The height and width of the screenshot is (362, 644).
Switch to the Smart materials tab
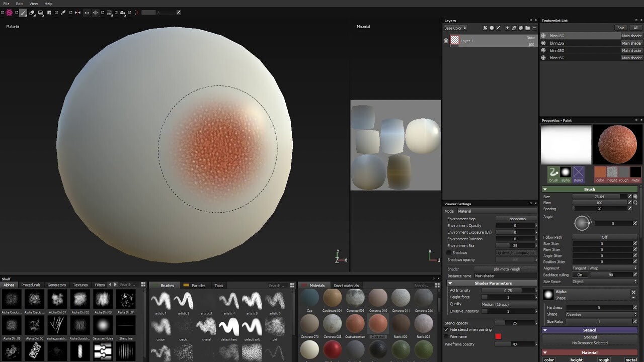346,285
